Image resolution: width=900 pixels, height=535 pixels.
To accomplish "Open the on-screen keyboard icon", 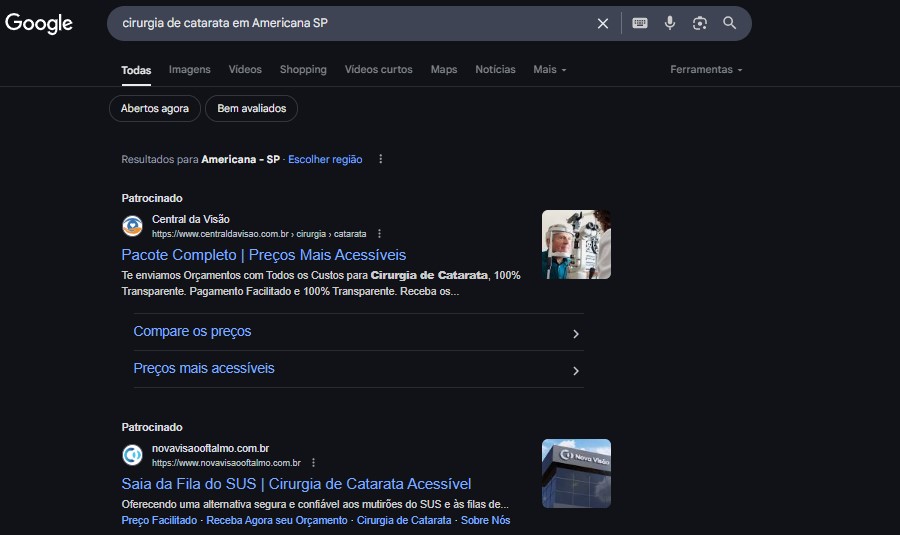I will 640,23.
